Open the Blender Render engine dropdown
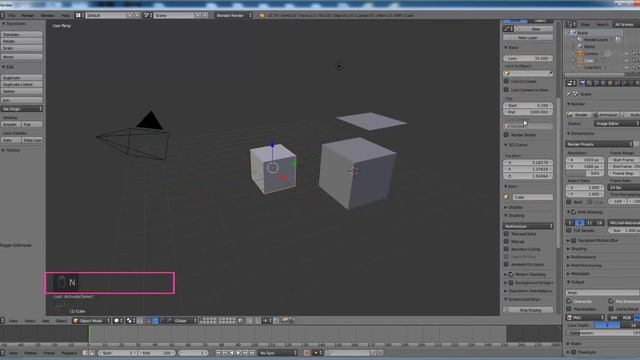This screenshot has width=640, height=360. point(233,16)
